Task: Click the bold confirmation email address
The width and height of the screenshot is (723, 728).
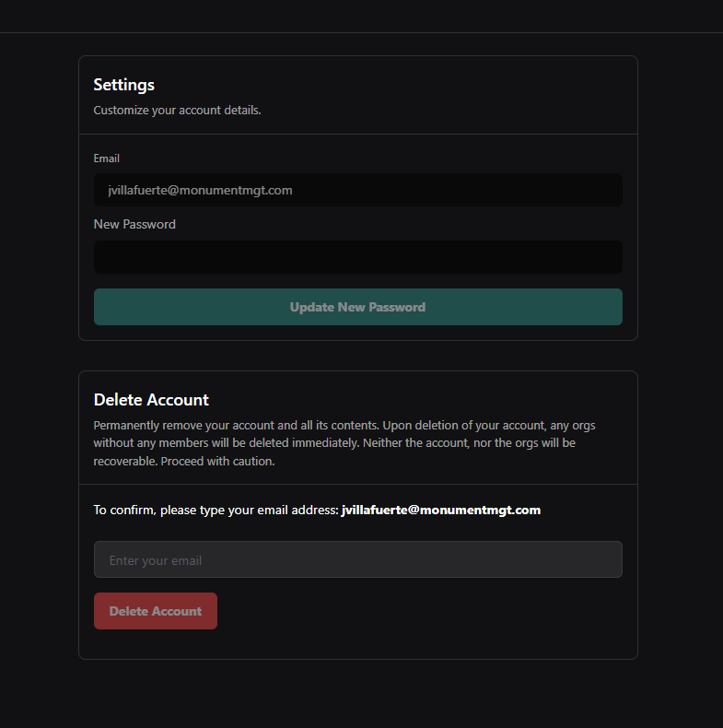Action: coord(440,510)
